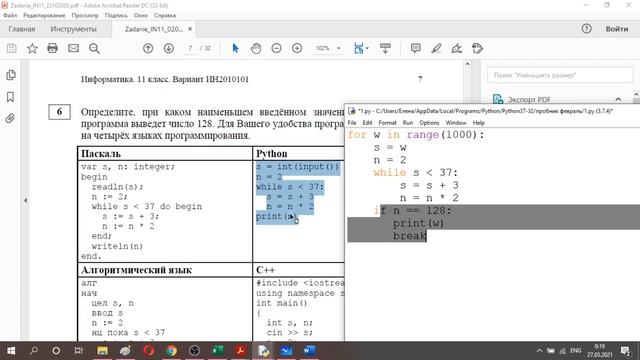Open Window menu in IDLE window
Image resolution: width=640 pixels, height=360 pixels.
point(456,123)
